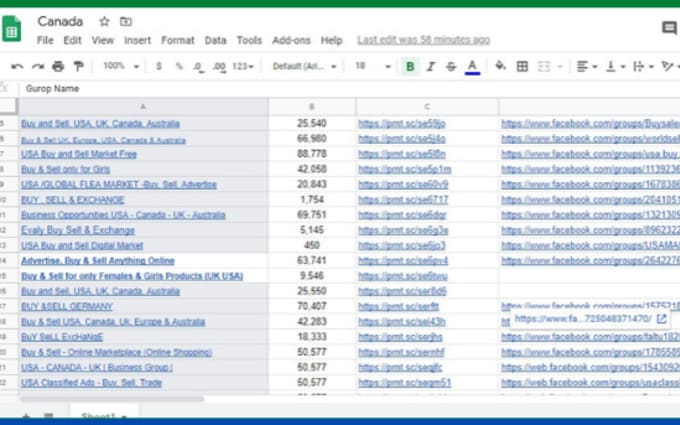Open the Edit menu
680x425 pixels.
[72, 40]
